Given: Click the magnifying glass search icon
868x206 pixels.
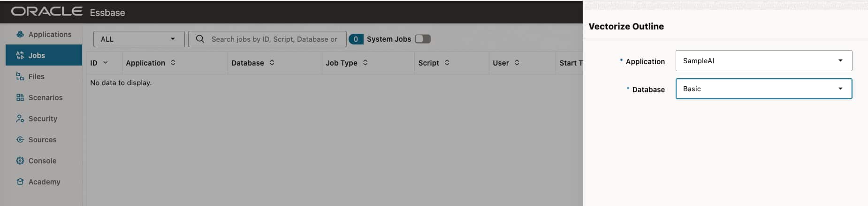Looking at the screenshot, I should click(200, 39).
